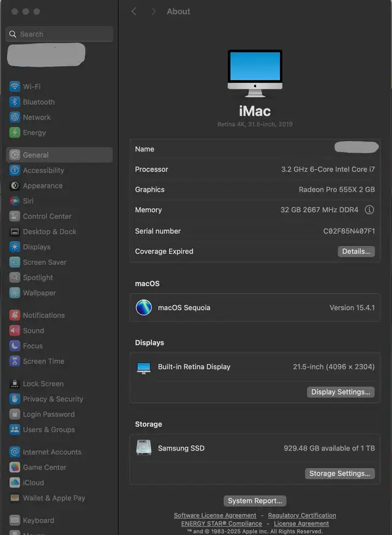This screenshot has height=535, width=392.
Task: Open the Spotlight magnifier icon
Action: coord(15,278)
